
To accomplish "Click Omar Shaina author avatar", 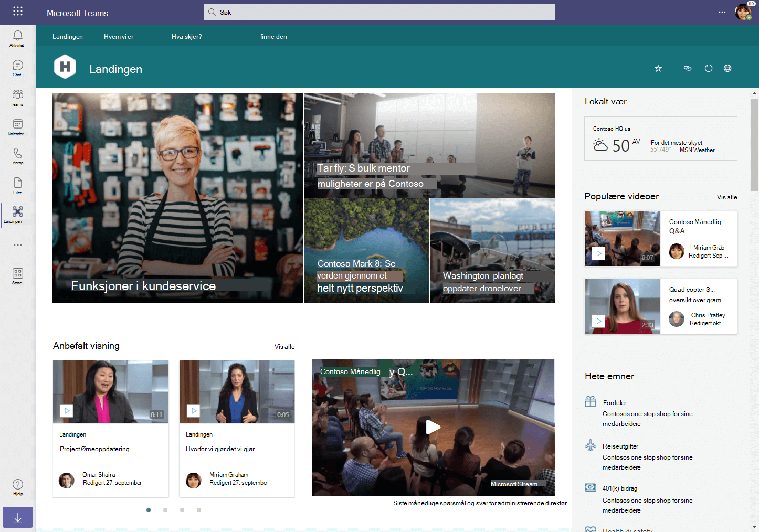I will [67, 480].
